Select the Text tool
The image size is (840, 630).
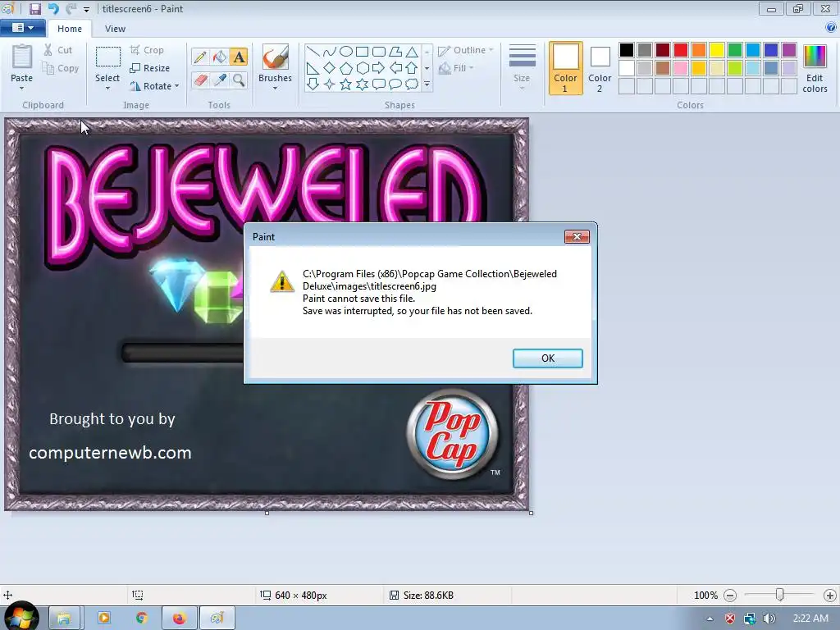click(239, 57)
